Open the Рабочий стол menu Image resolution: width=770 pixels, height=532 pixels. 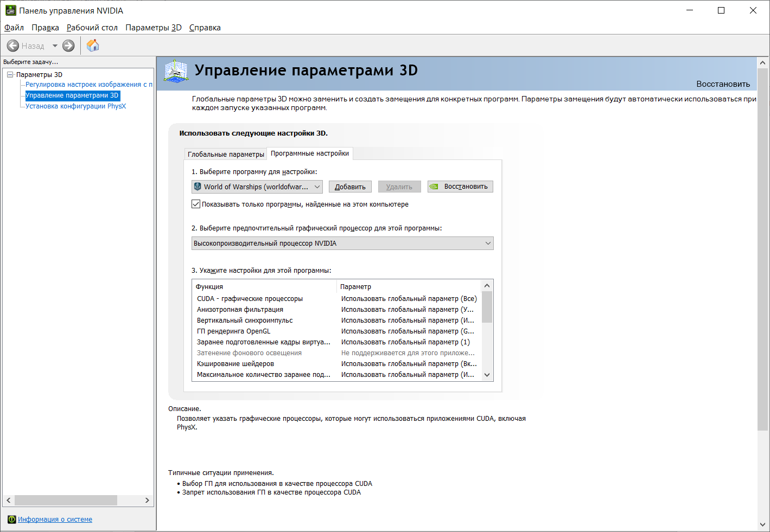92,28
